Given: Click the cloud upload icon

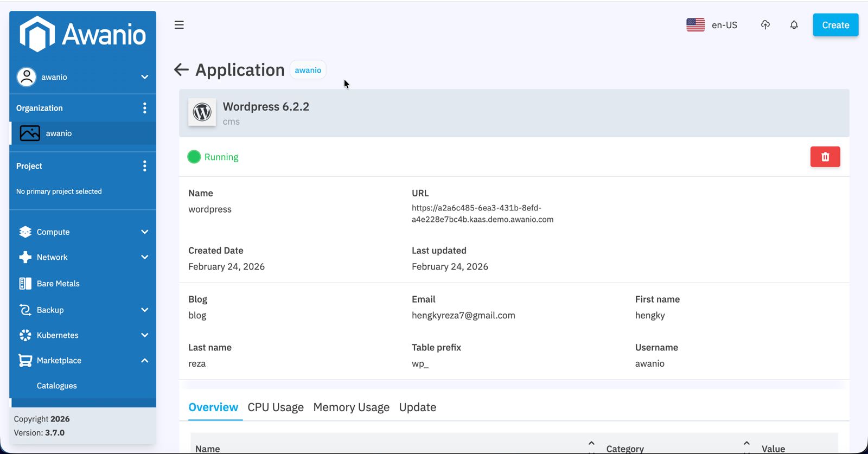Looking at the screenshot, I should (765, 25).
